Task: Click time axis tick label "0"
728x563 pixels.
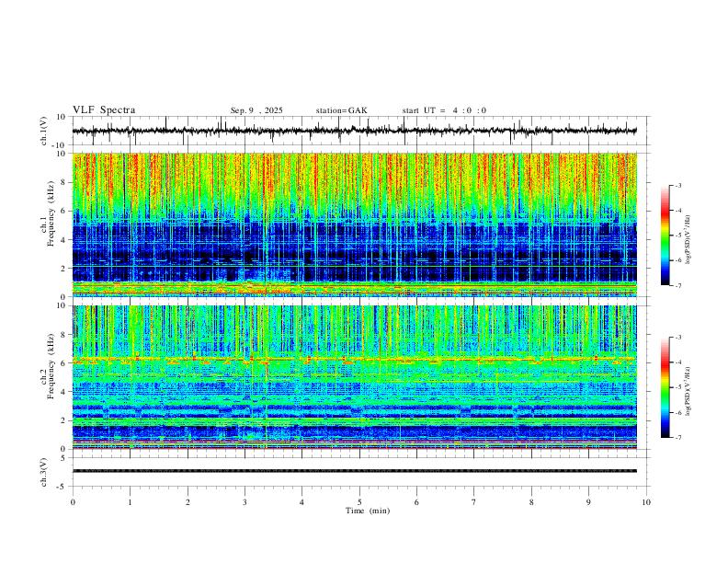Action: tap(73, 502)
